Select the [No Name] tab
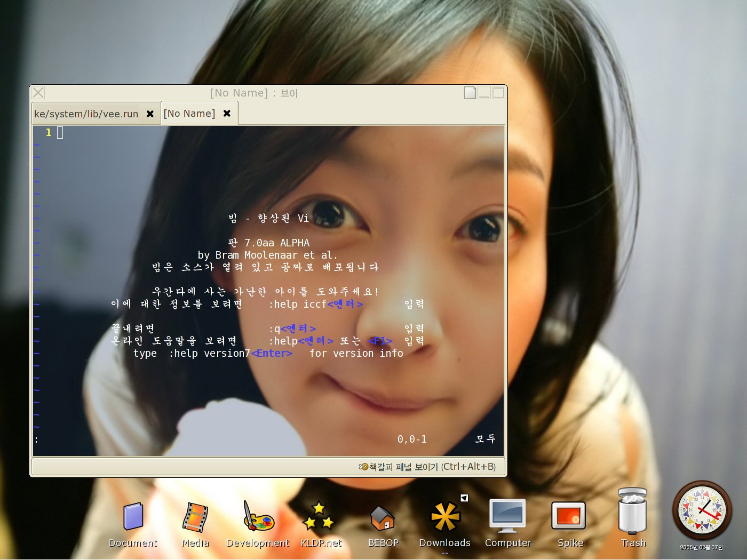Image resolution: width=747 pixels, height=560 pixels. pyautogui.click(x=189, y=114)
